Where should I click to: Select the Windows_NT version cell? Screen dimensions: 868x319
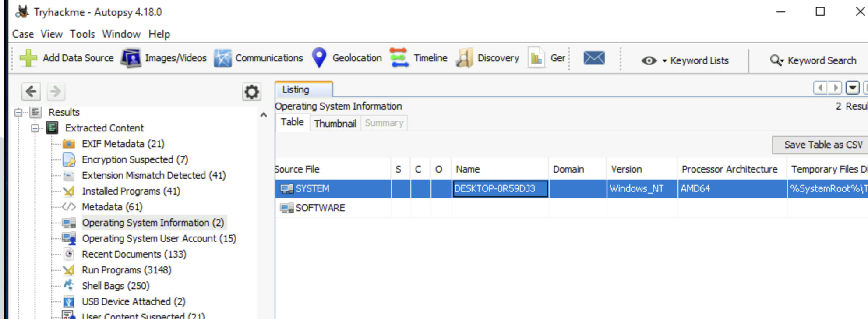tap(642, 189)
